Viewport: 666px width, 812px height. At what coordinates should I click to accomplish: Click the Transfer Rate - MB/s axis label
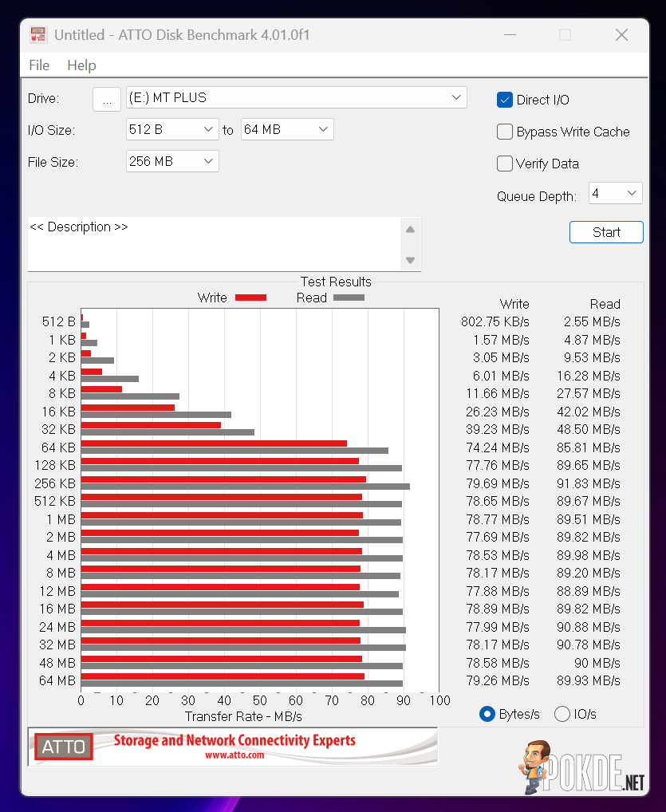click(x=243, y=717)
